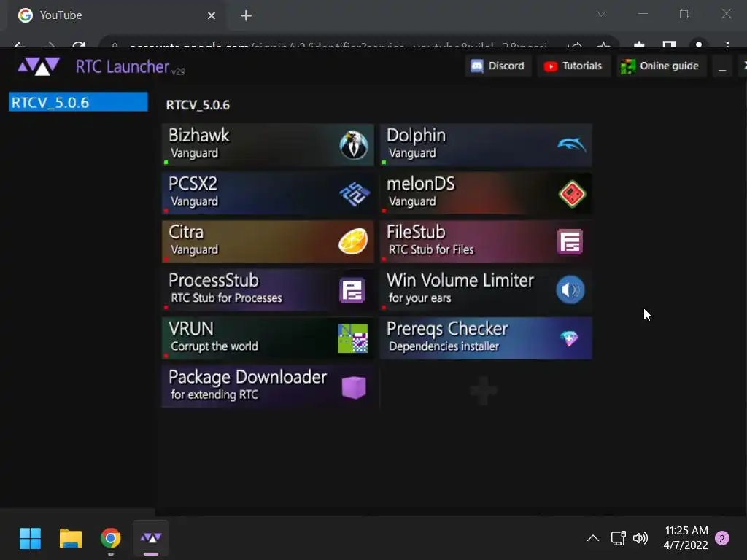The height and width of the screenshot is (560, 747).
Task: Click the melonDS title text
Action: pyautogui.click(x=421, y=183)
